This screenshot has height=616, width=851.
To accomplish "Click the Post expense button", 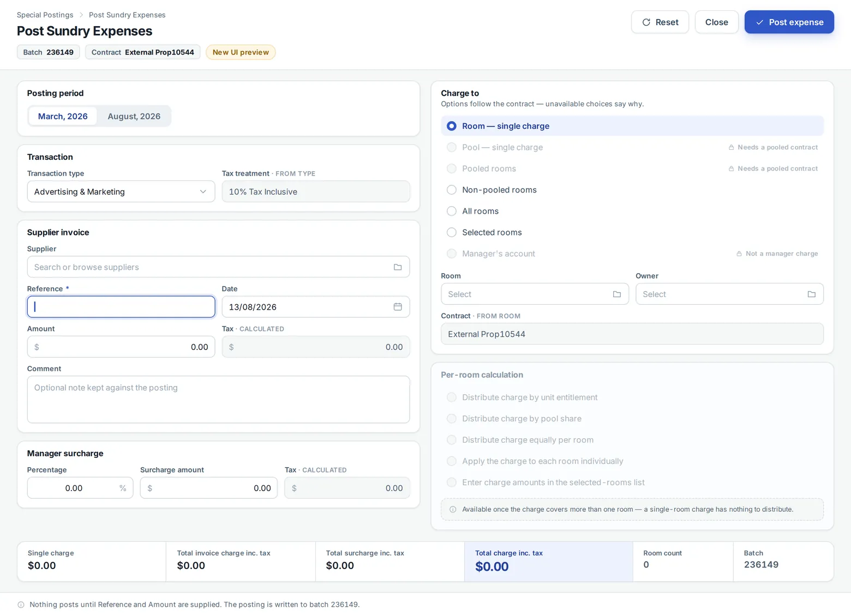I will [x=789, y=22].
